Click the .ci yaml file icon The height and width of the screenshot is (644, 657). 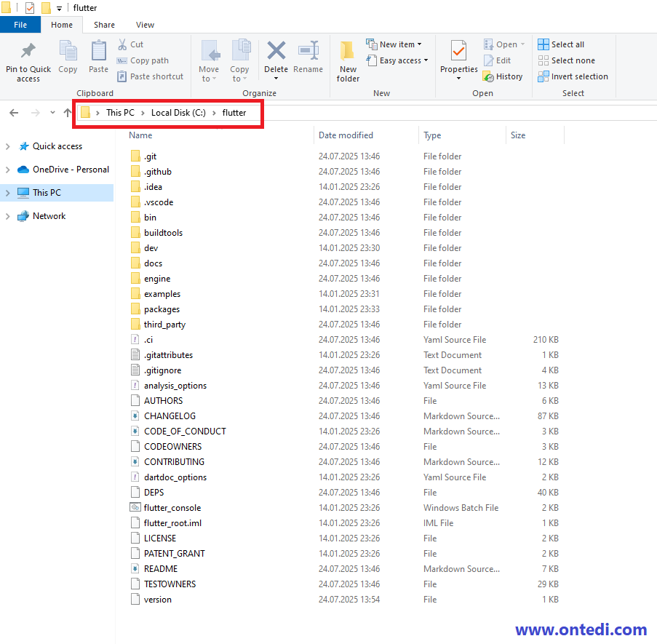pos(135,339)
